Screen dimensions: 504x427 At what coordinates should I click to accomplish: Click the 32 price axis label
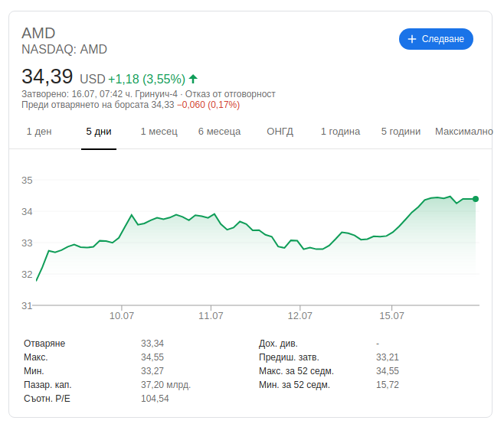pos(27,275)
